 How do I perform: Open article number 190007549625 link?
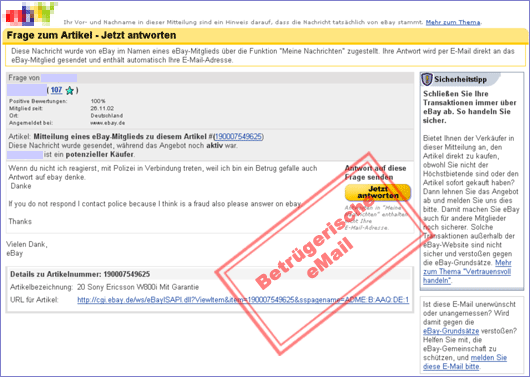click(x=238, y=137)
